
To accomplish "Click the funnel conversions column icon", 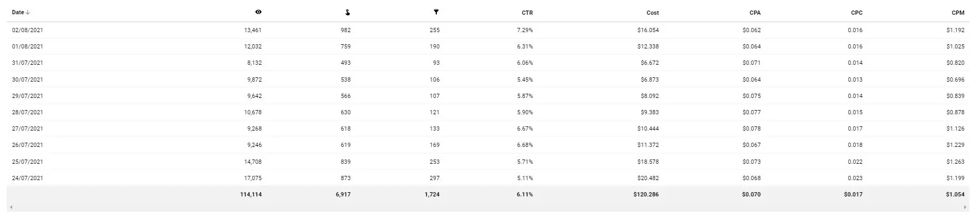I will [436, 12].
